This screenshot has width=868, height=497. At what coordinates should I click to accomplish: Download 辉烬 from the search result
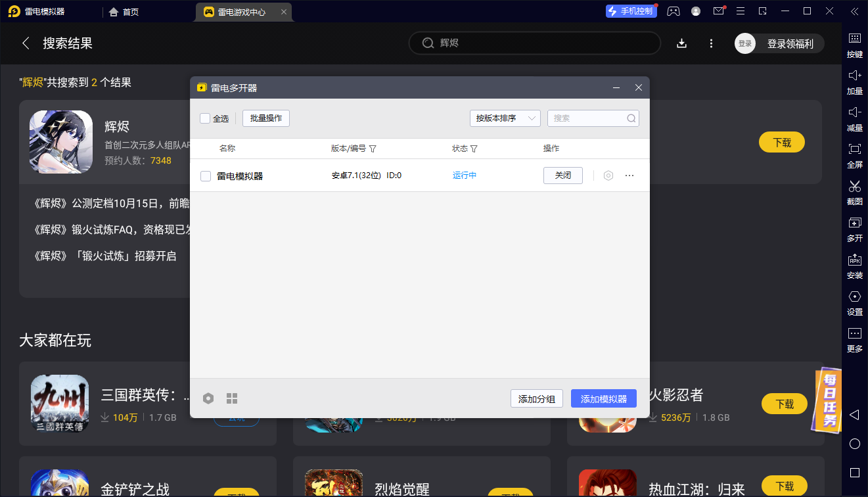click(781, 142)
